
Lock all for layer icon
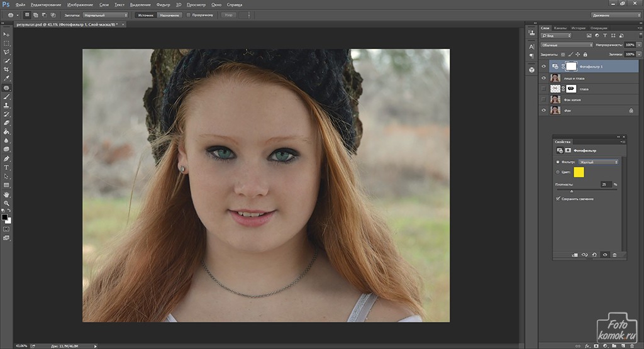pos(586,54)
